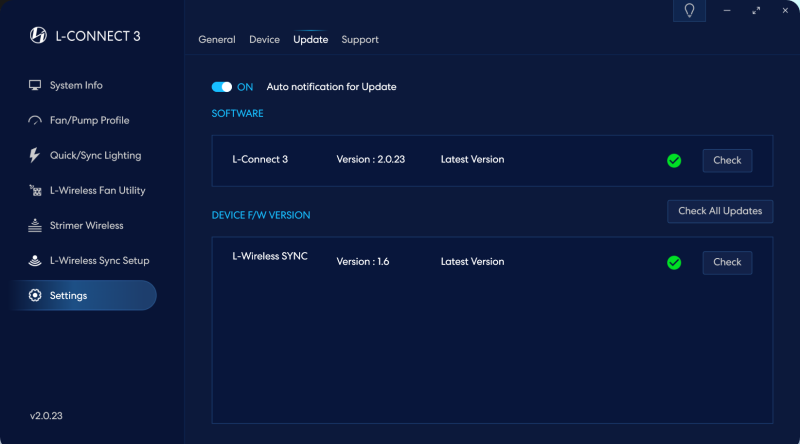Click the Quick/Sync Lighting bolt icon
800x444 pixels.
point(34,155)
